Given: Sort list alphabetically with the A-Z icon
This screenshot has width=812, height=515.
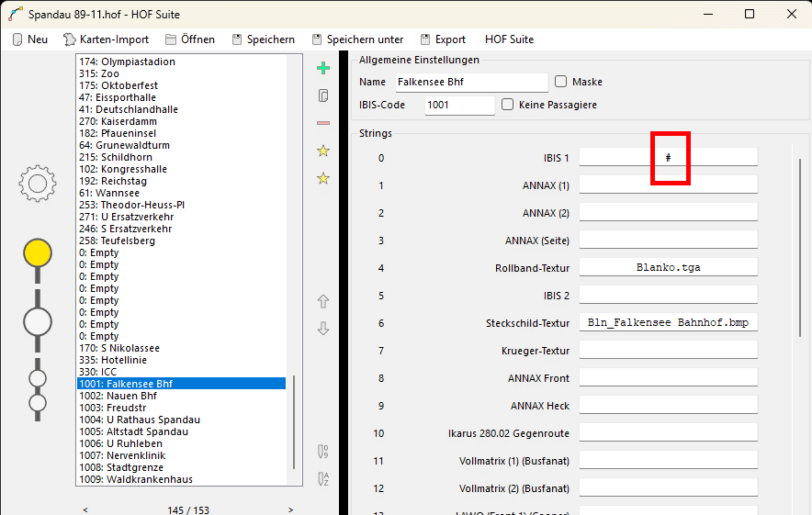Looking at the screenshot, I should 322,478.
